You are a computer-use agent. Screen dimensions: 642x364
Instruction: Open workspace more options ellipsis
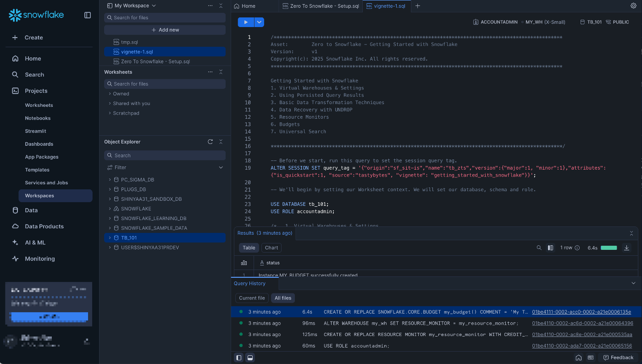(210, 6)
